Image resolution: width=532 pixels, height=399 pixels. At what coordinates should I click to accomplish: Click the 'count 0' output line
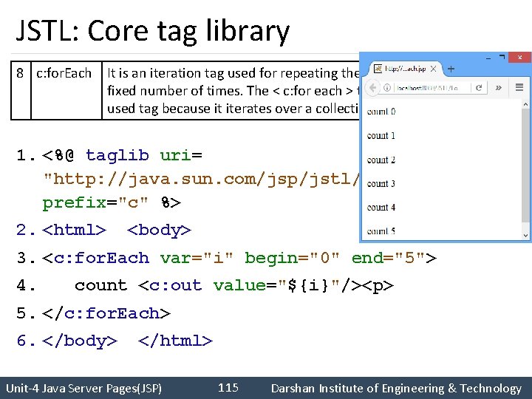tap(381, 112)
